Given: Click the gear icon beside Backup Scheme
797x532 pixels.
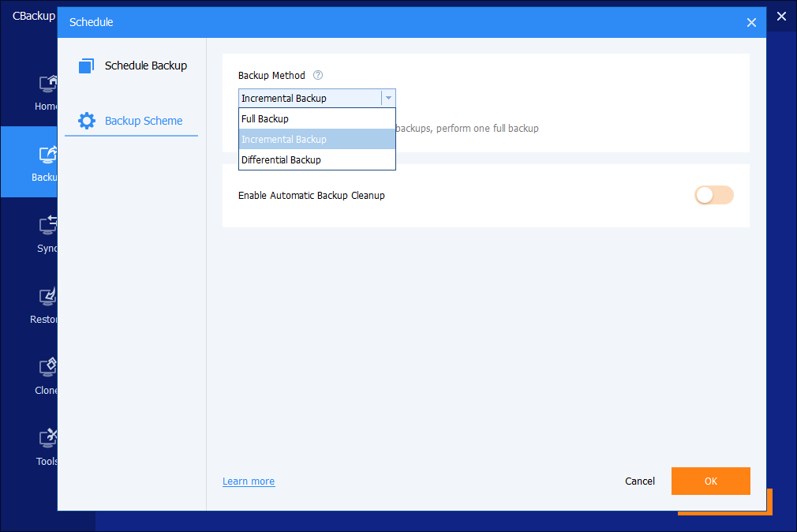Looking at the screenshot, I should pyautogui.click(x=87, y=121).
